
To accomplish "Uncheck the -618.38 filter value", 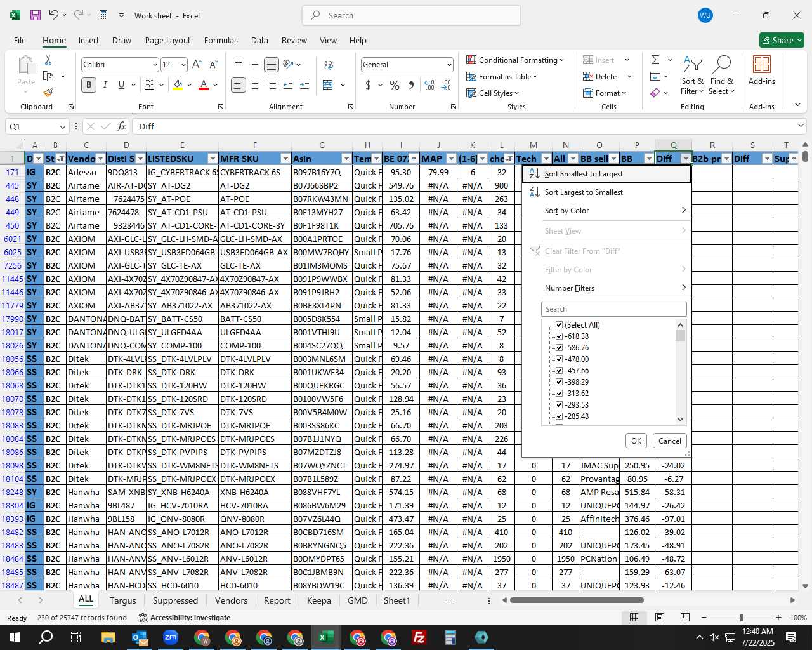I will pos(559,336).
